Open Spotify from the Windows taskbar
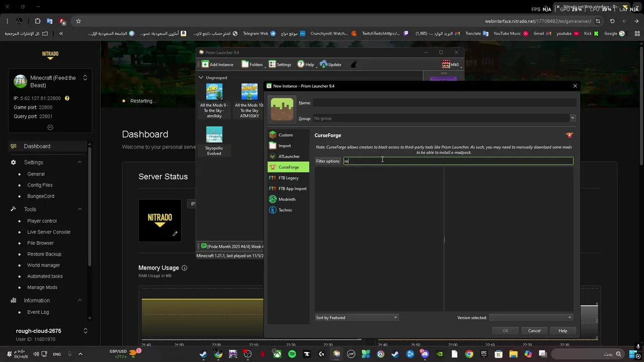This screenshot has width=644, height=362. pos(292,354)
